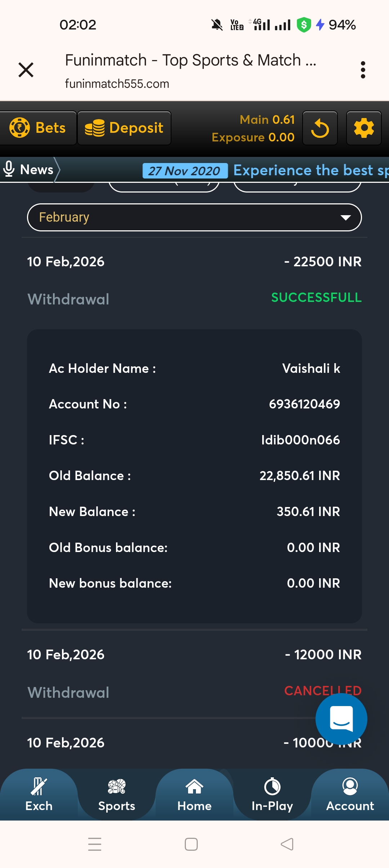Open the live chat support bubble
Viewport: 389px width, 868px height.
341,719
